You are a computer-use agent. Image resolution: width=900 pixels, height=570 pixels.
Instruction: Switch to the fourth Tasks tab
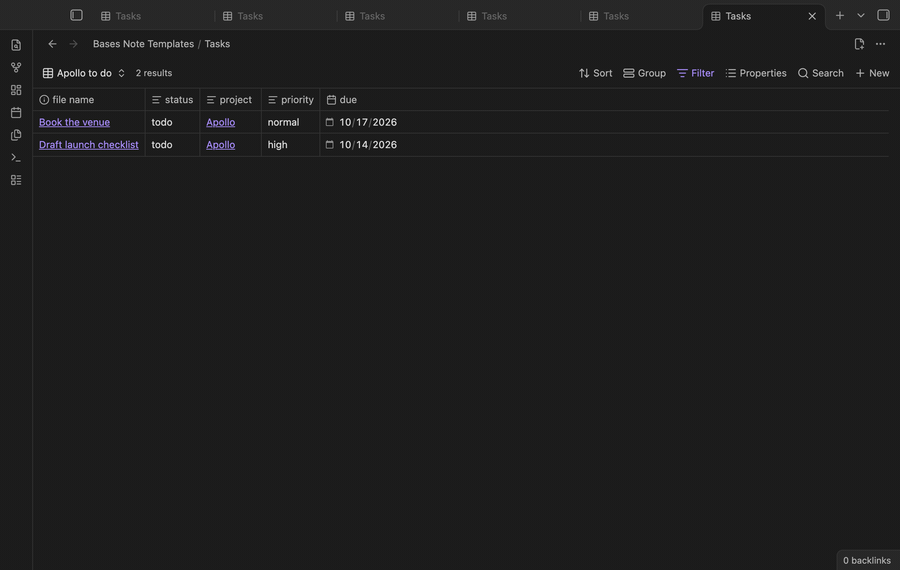point(518,16)
